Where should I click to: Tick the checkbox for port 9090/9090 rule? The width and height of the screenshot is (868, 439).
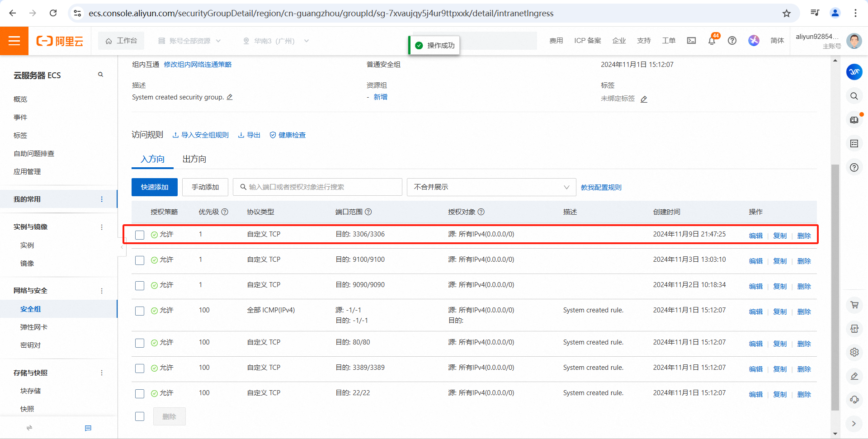(x=140, y=286)
